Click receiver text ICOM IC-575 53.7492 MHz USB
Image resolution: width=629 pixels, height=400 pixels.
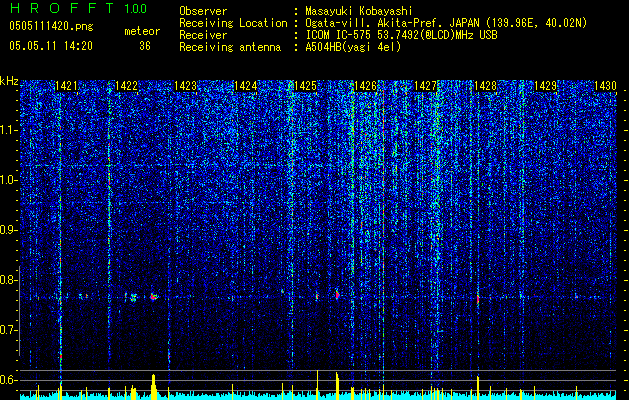point(401,35)
